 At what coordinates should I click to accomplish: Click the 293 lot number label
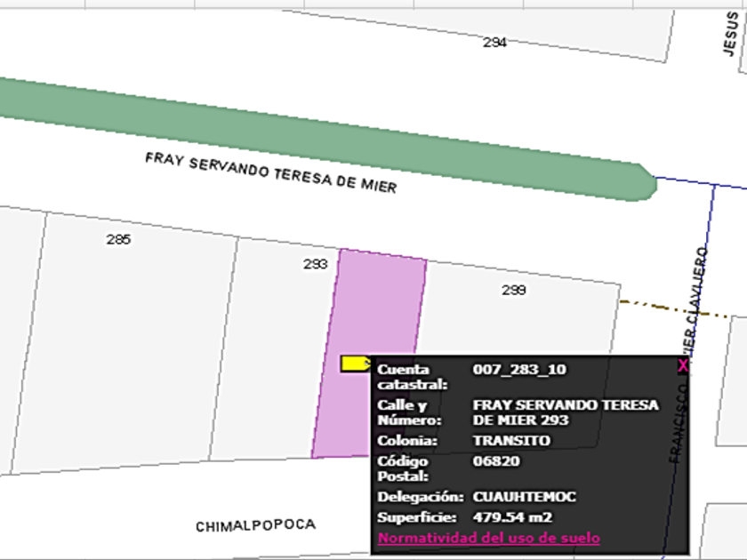(x=316, y=264)
